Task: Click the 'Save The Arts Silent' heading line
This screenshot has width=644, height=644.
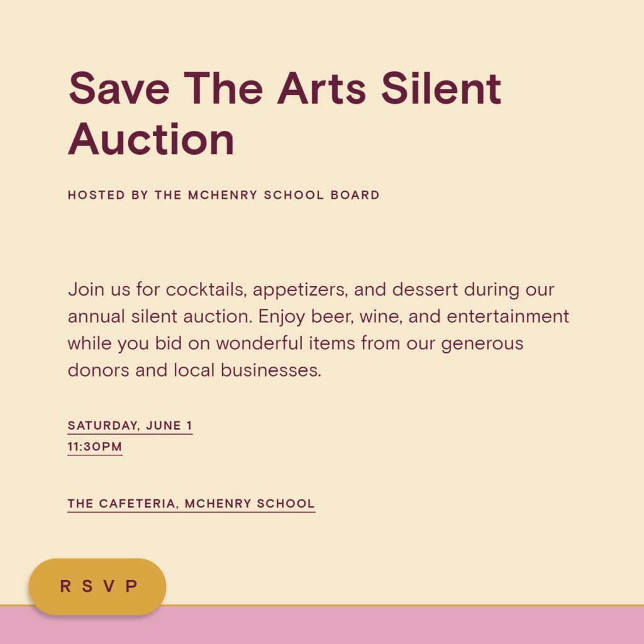Action: point(284,88)
